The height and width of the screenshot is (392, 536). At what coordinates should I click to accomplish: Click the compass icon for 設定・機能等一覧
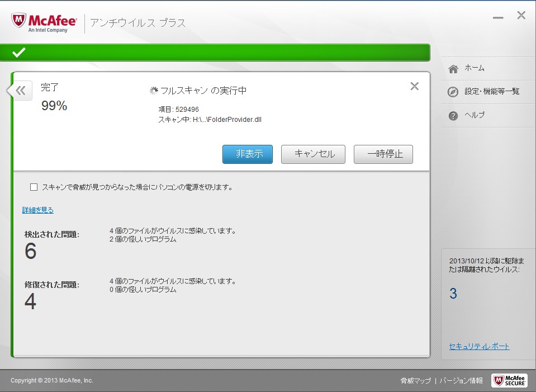(x=453, y=92)
